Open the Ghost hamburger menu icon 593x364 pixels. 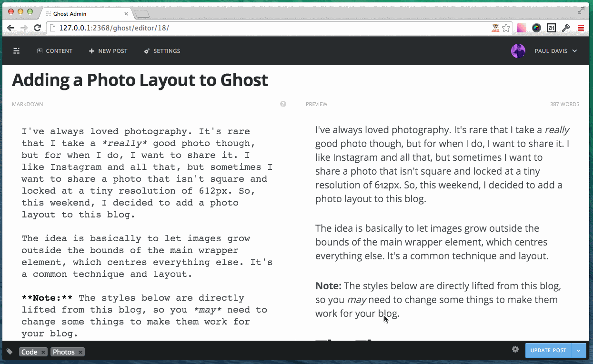pos(16,51)
